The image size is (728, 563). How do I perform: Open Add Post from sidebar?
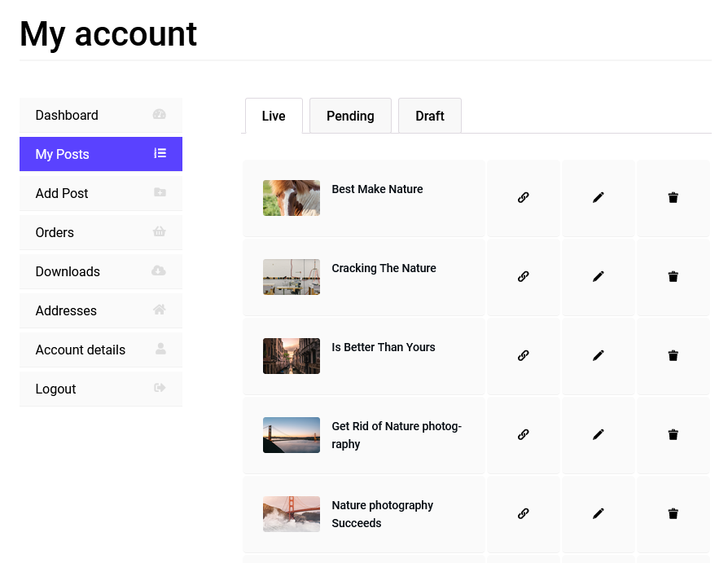point(101,193)
